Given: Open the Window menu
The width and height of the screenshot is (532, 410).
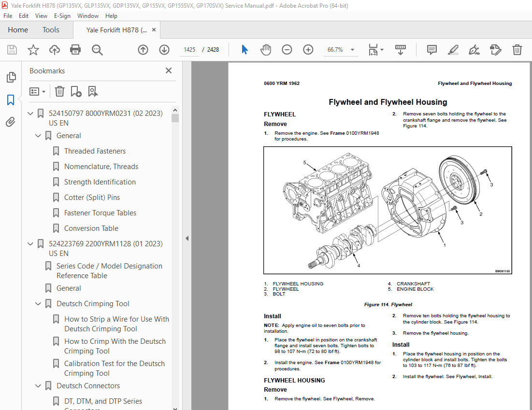Looking at the screenshot, I should [87, 16].
